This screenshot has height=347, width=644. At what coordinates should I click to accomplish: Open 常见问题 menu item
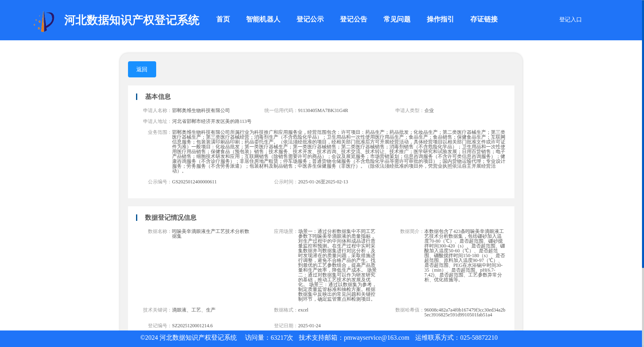tap(397, 19)
